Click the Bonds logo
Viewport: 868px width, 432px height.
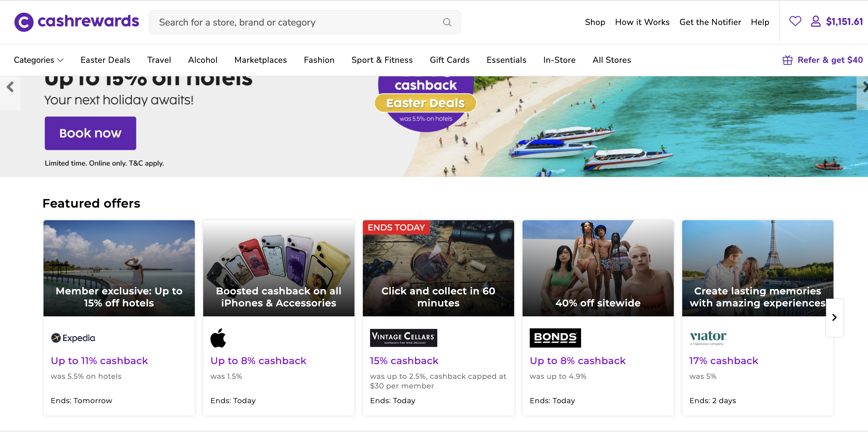click(555, 338)
